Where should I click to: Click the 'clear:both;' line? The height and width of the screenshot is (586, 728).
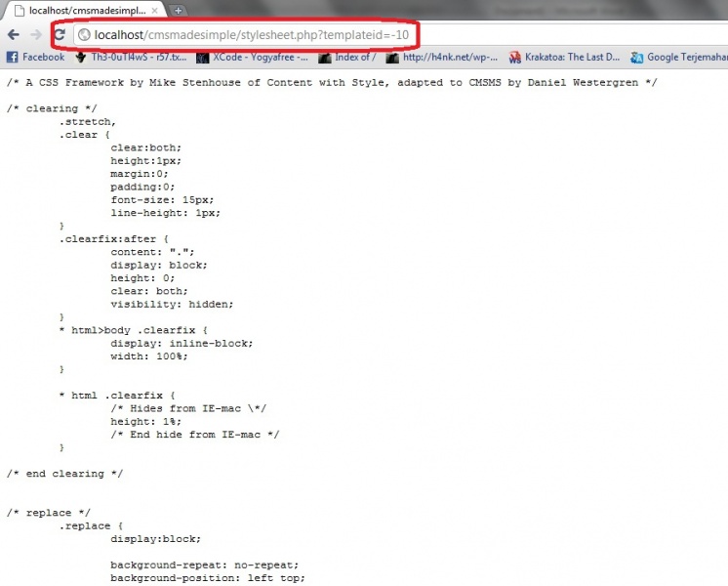pyautogui.click(x=145, y=147)
